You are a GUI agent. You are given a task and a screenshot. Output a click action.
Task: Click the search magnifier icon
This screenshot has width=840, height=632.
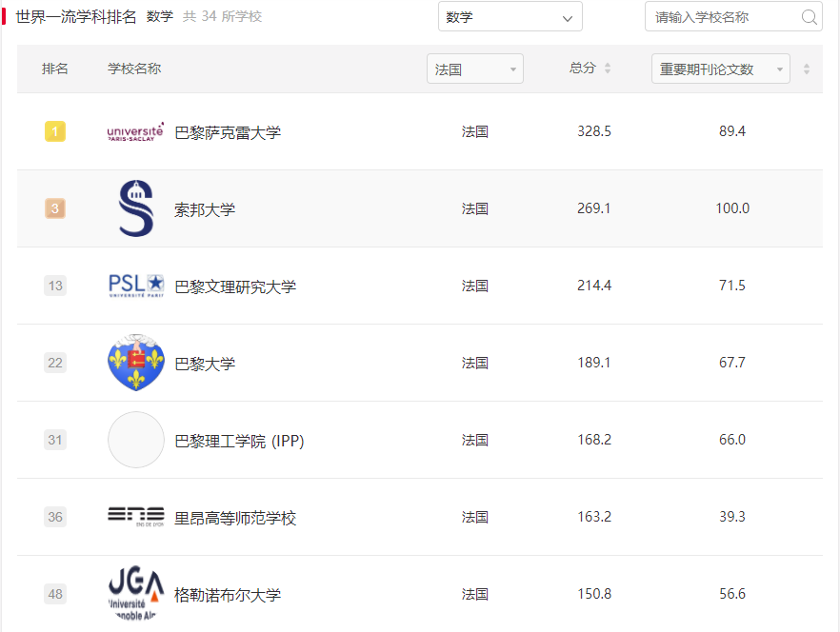809,17
